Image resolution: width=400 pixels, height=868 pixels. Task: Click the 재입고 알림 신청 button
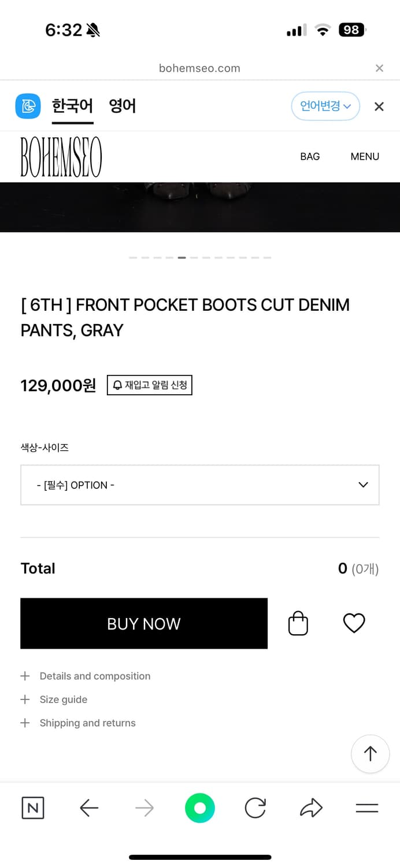(x=150, y=385)
